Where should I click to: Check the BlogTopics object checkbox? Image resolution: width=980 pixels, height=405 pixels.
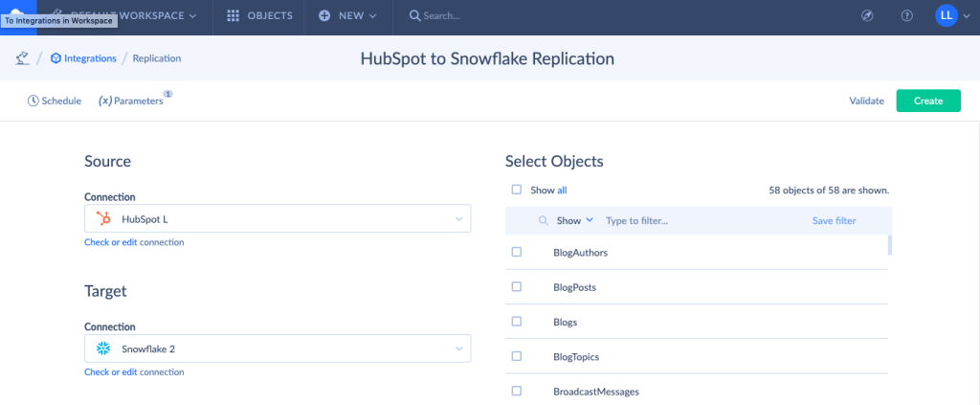pos(516,356)
